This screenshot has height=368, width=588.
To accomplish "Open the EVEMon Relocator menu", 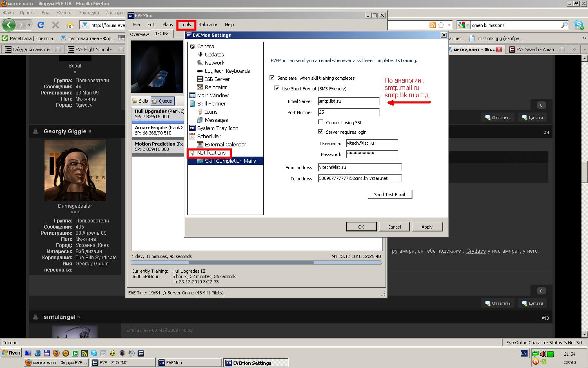I will coord(208,25).
